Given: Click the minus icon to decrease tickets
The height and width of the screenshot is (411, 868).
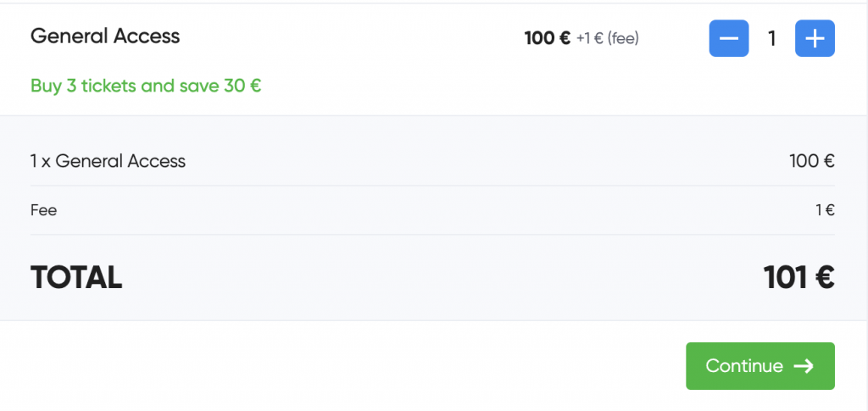Looking at the screenshot, I should click(x=728, y=38).
